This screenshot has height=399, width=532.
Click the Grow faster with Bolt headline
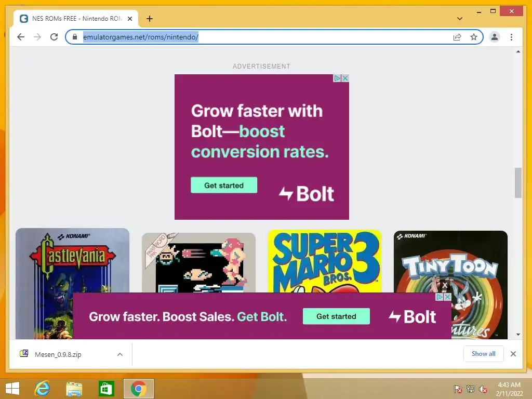click(260, 131)
